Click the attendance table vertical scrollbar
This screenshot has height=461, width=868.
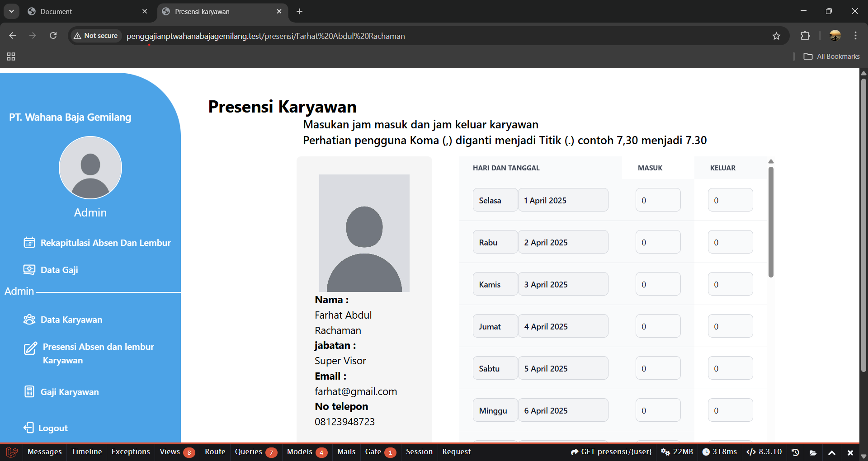(771, 222)
